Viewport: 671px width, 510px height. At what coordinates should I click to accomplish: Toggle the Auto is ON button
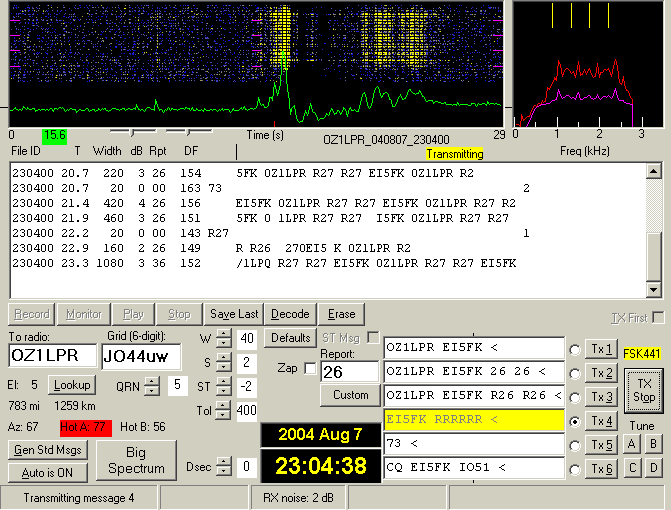pos(47,470)
